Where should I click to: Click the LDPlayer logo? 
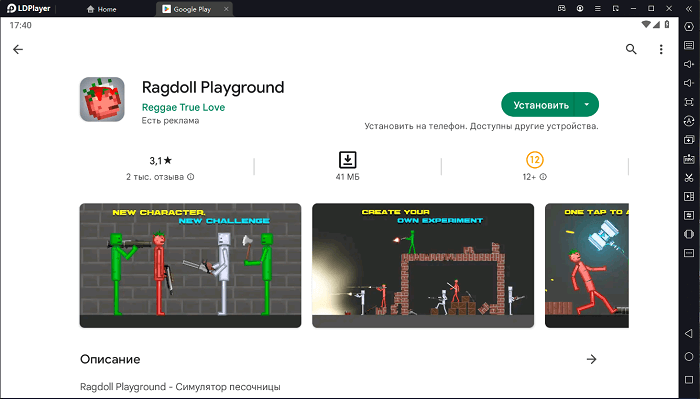point(29,8)
